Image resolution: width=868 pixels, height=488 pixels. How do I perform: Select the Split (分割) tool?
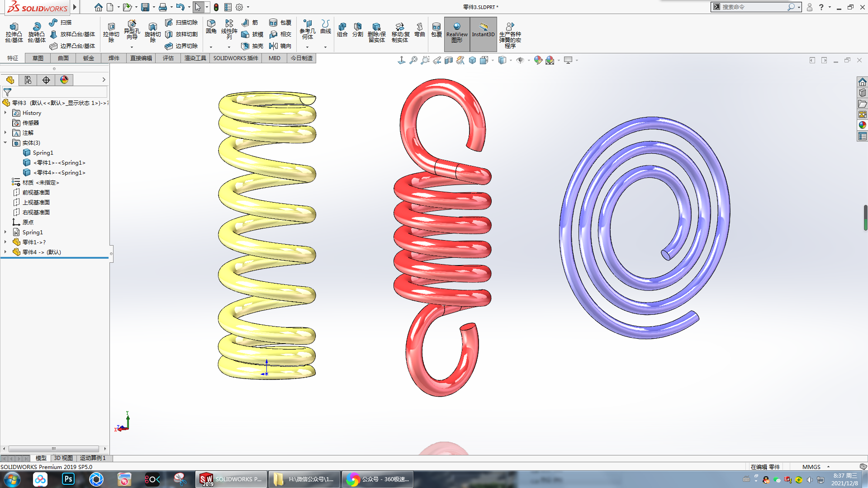coord(358,30)
